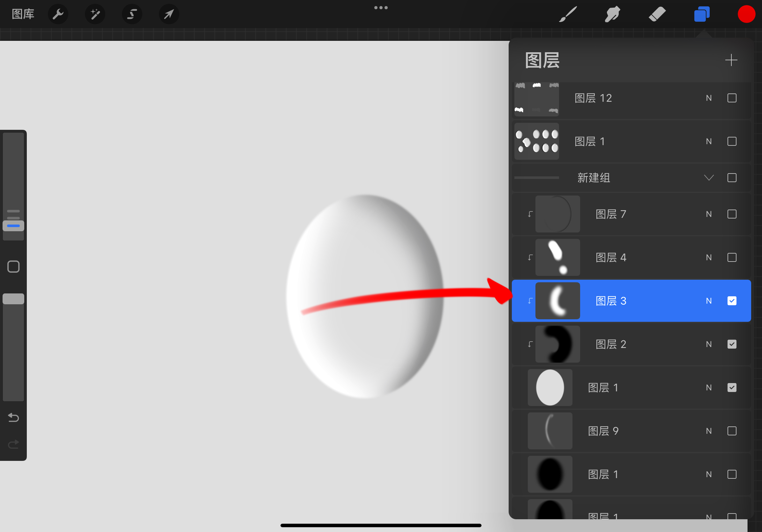Select the Eraser tool
Screen dimensions: 762x532
pos(657,14)
